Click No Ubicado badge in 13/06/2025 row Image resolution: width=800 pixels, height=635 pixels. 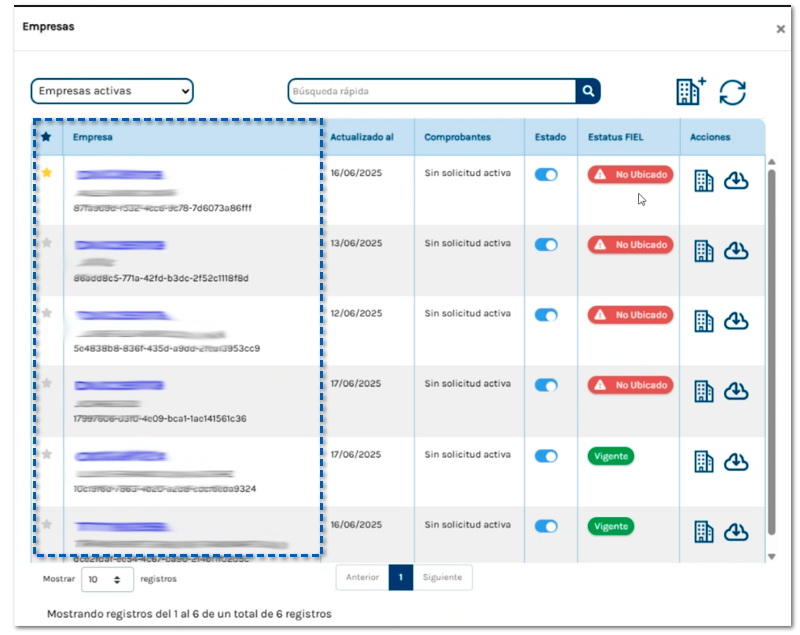[630, 245]
